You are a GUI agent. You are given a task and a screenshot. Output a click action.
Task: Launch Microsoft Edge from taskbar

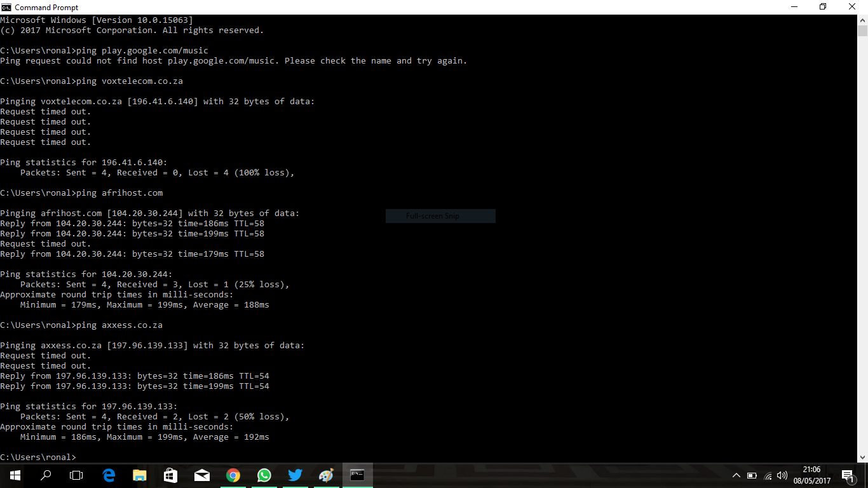pos(109,475)
